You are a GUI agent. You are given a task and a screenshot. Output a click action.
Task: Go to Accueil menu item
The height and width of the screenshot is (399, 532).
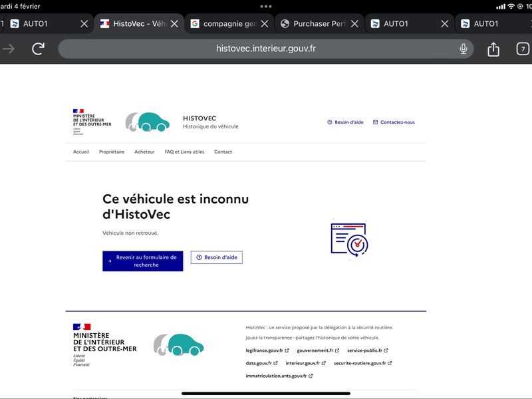(x=80, y=152)
